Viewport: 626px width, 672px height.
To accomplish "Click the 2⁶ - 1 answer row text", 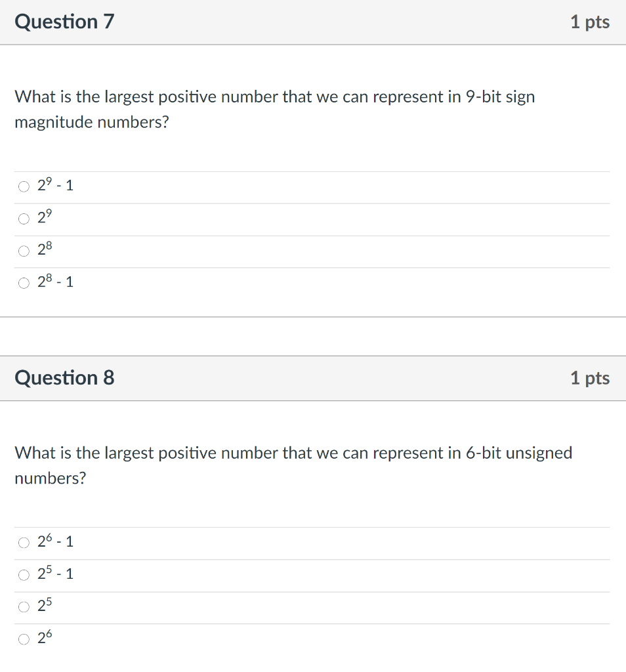I will point(56,541).
